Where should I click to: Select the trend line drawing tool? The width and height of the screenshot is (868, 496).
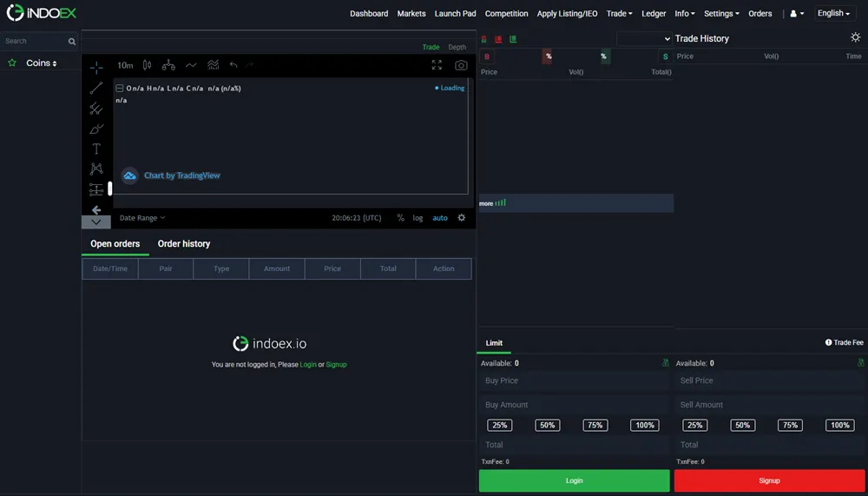click(96, 88)
